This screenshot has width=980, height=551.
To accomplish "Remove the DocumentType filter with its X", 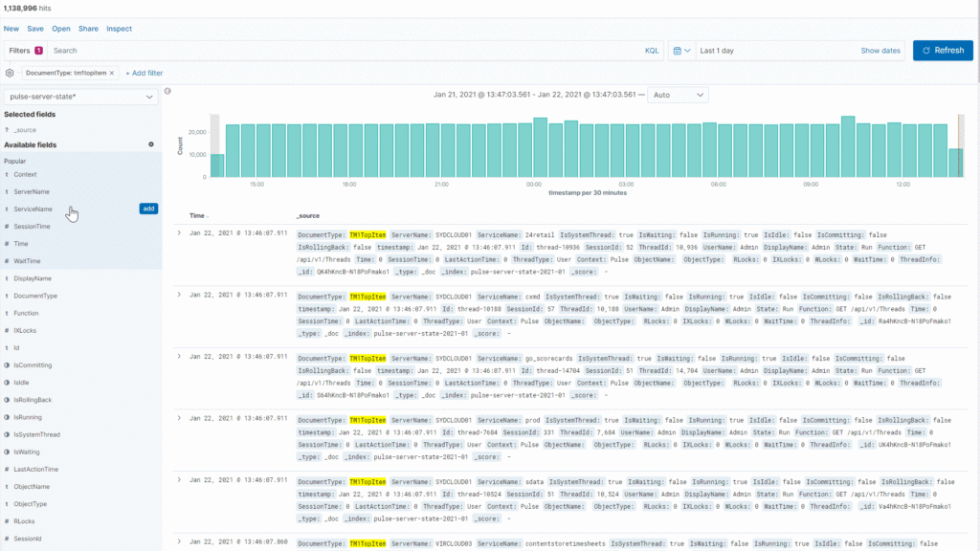I will 112,73.
